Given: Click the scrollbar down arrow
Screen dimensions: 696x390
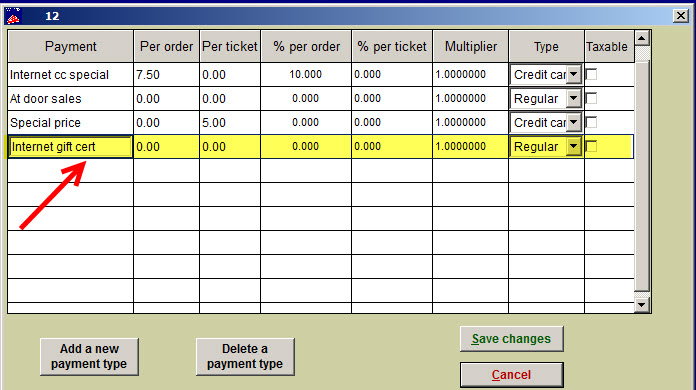Looking at the screenshot, I should tap(642, 304).
